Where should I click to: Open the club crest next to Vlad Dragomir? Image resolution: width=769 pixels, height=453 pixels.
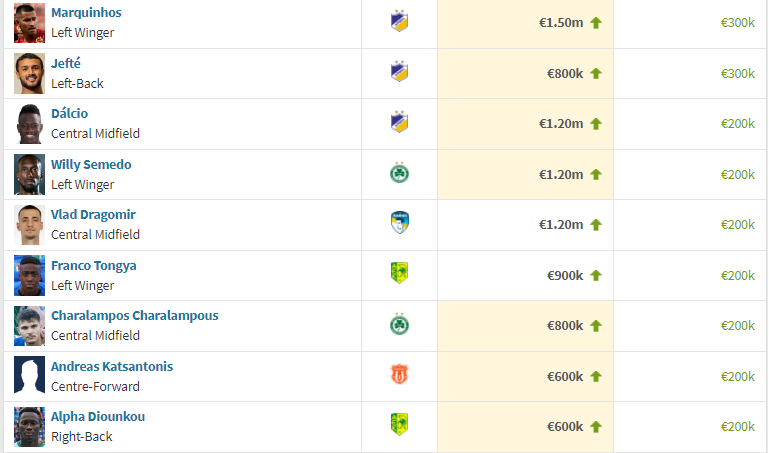point(399,224)
